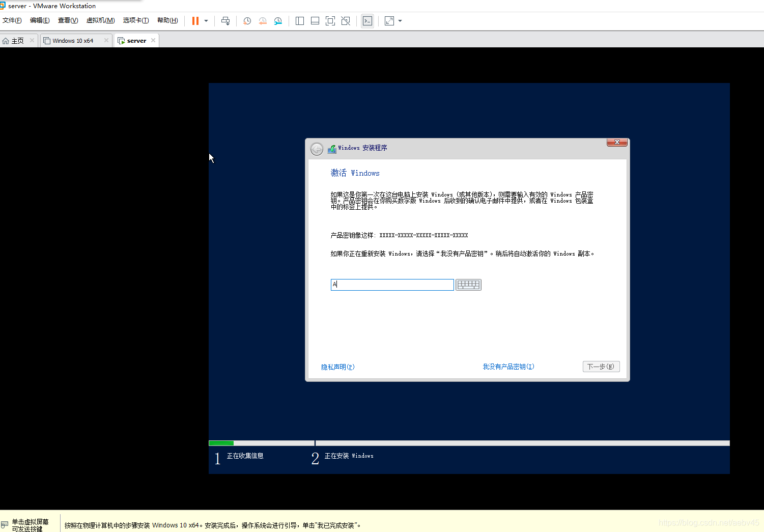Open the 选项卡(T) menu
This screenshot has height=532, width=764.
136,20
